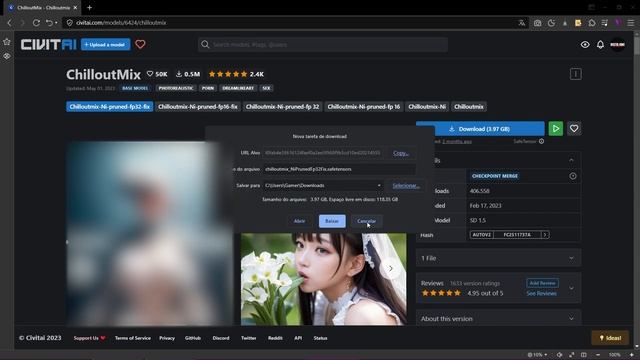
Task: Click zoom-in plus in browser status bar
Action: [x=632, y=355]
